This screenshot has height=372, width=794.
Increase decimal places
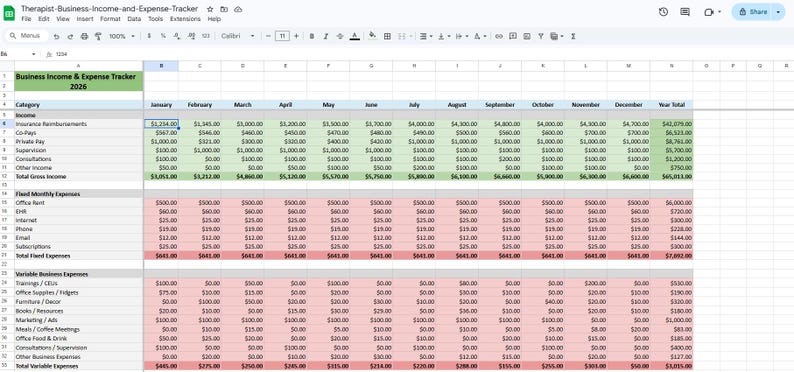[x=191, y=36]
